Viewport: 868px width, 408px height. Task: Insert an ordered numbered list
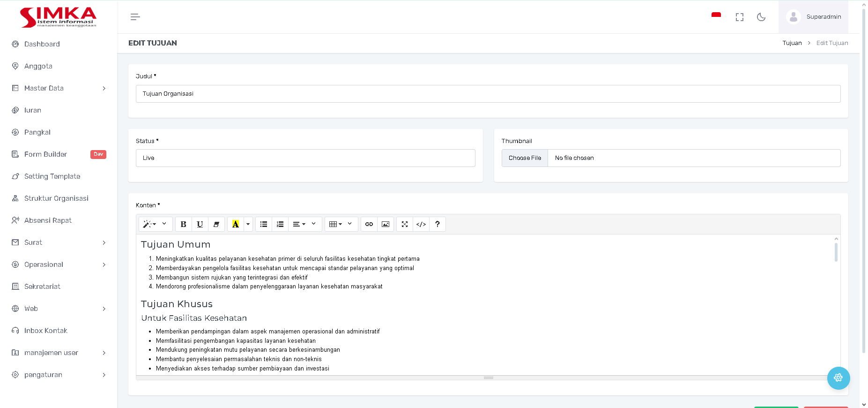point(280,224)
